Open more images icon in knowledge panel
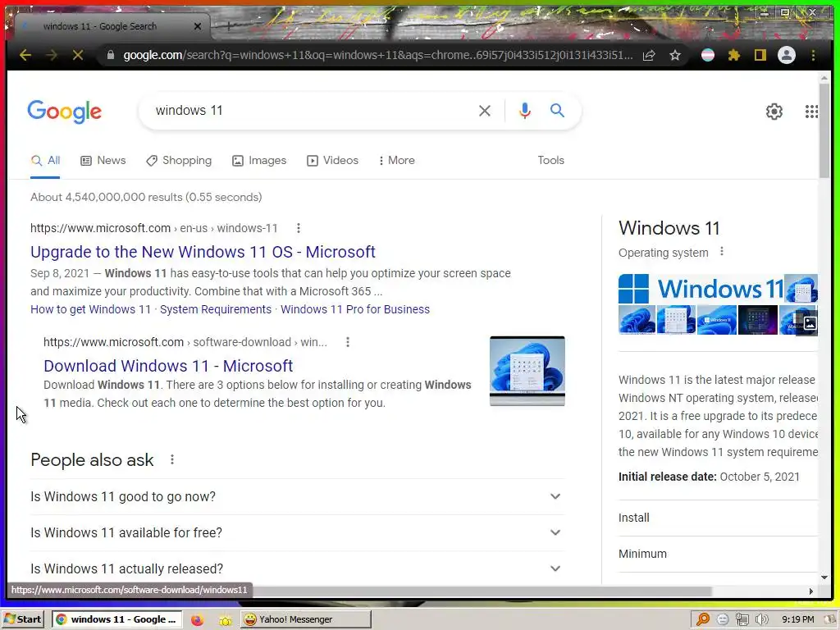Viewport: 840px width, 630px height. click(x=810, y=323)
